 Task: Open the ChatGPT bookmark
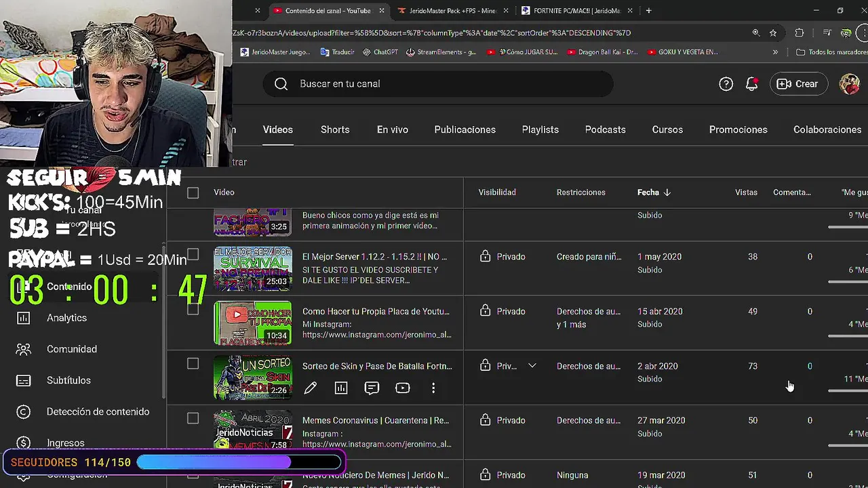tap(380, 52)
